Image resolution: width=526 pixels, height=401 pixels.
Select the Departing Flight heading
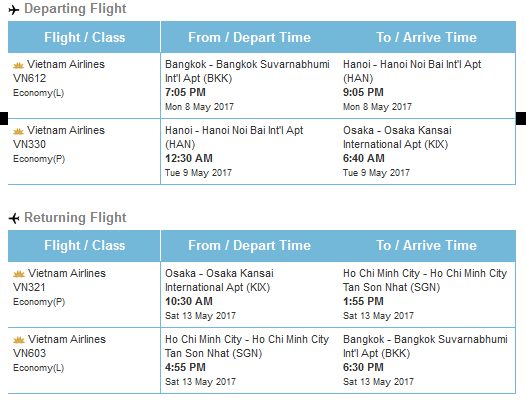coord(75,9)
